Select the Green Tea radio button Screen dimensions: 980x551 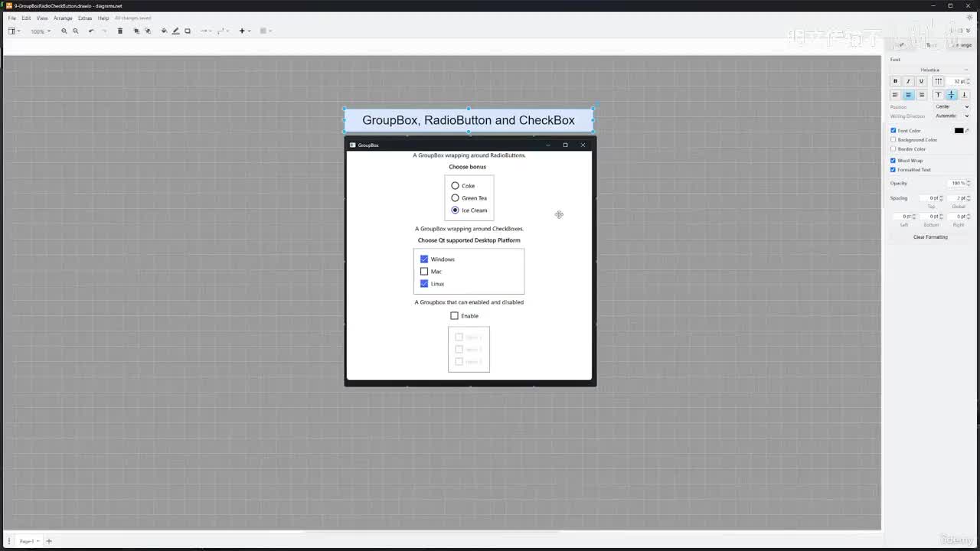pyautogui.click(x=455, y=198)
